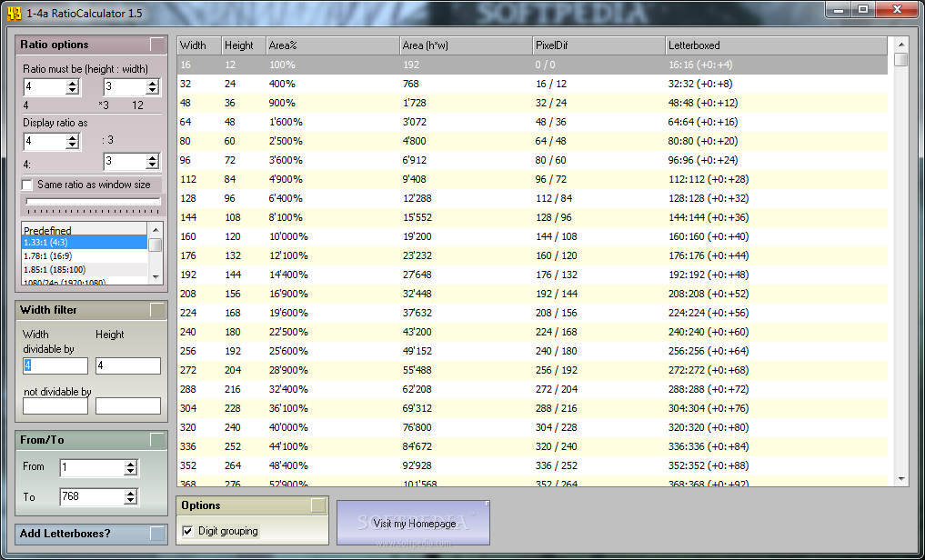Click the Height not dividable by field
925x560 pixels.
(128, 405)
